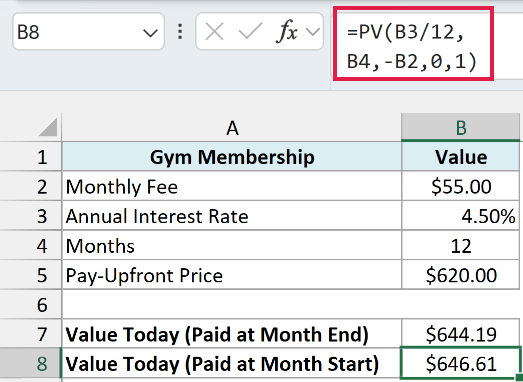Screen dimensions: 523x382
Task: Confirm formula entry with checkmark icon
Action: coord(250,31)
